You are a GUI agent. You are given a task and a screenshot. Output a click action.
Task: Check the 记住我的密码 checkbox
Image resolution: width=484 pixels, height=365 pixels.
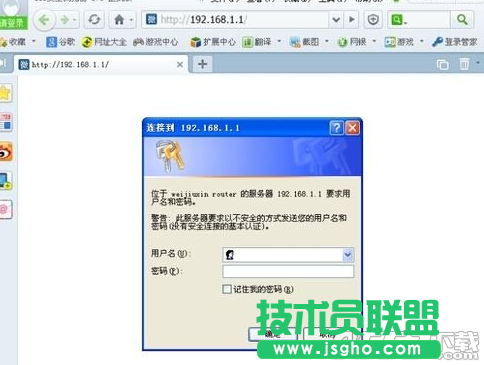[x=227, y=289]
